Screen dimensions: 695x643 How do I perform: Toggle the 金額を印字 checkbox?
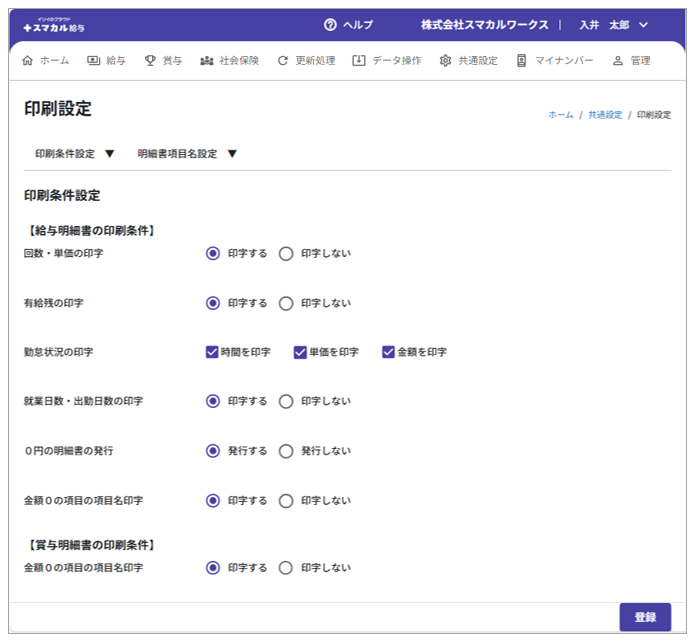pyautogui.click(x=388, y=352)
